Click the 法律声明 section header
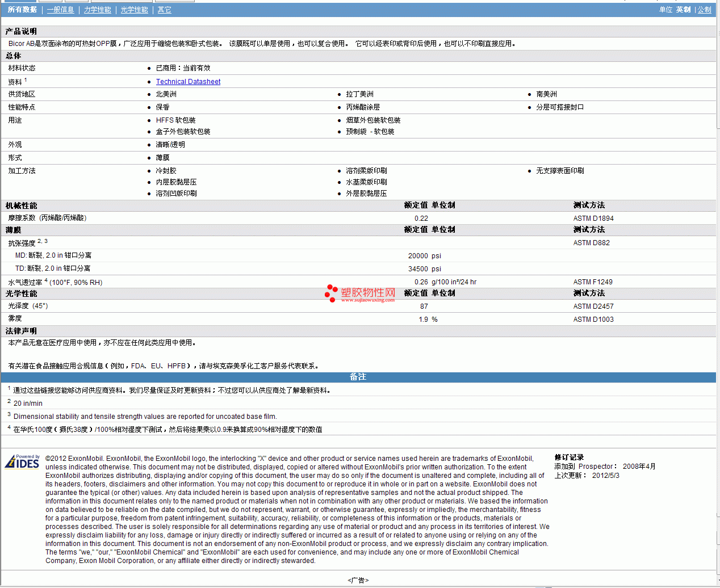This screenshot has width=720, height=588. [22, 331]
